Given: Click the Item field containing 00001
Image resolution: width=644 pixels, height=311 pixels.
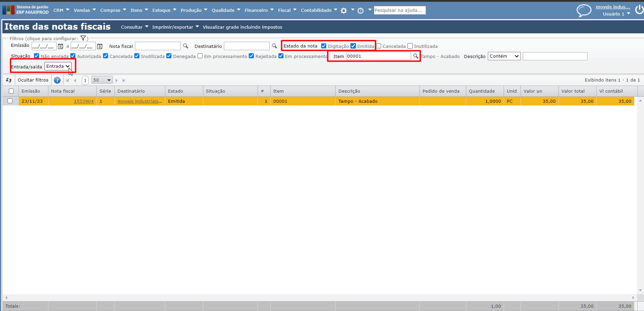Looking at the screenshot, I should (379, 56).
